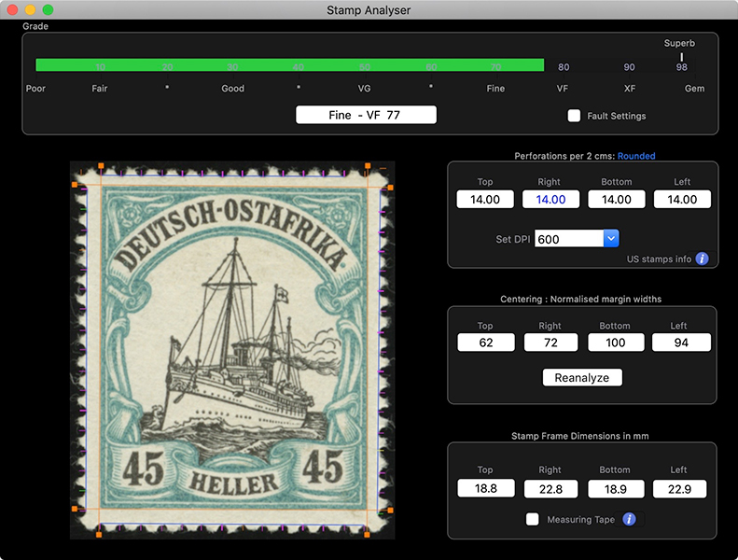Click the Good label on grade scale
Viewport: 738px width, 560px height.
[x=232, y=89]
